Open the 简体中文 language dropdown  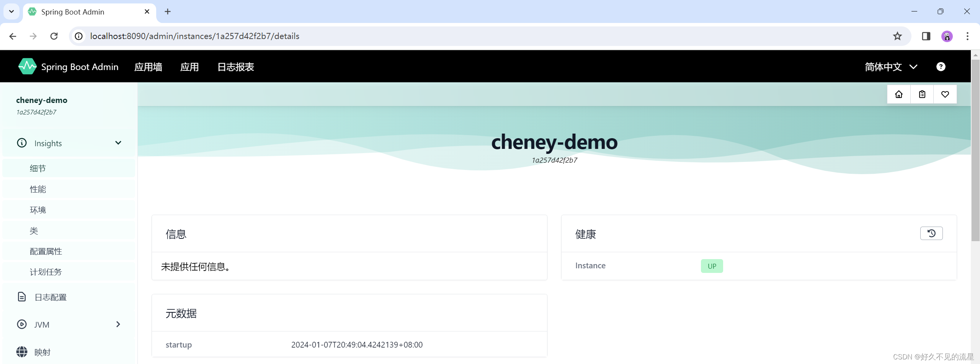click(891, 67)
